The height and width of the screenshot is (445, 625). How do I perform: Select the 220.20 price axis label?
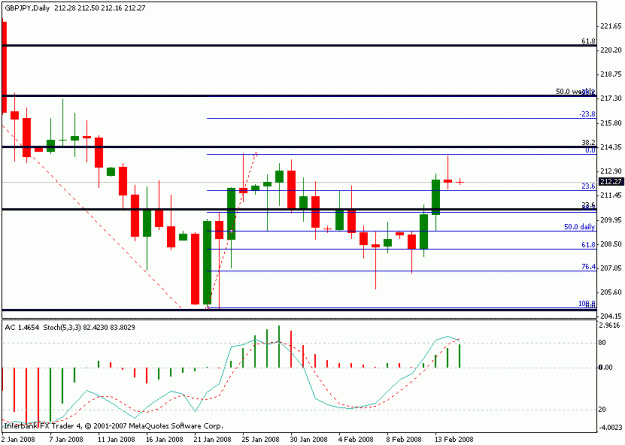(610, 50)
